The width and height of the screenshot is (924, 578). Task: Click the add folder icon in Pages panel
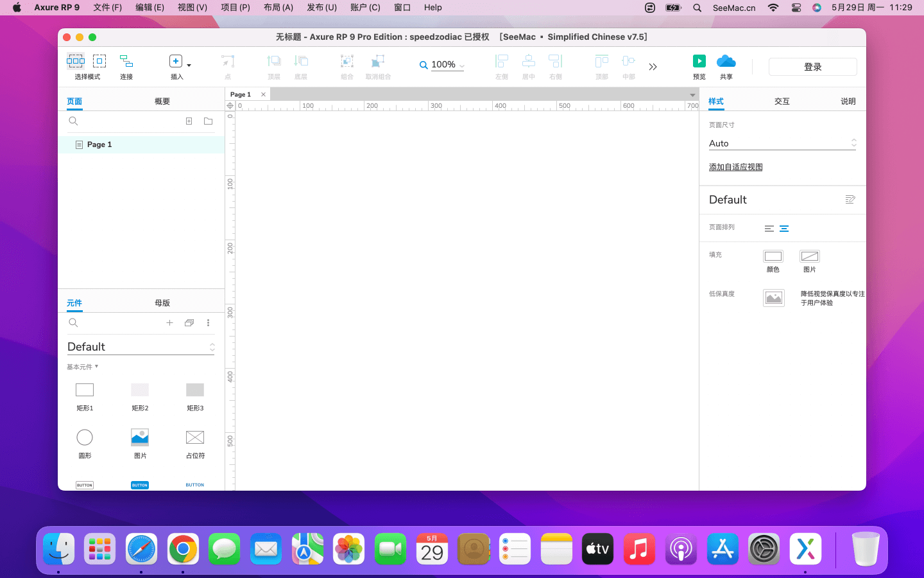[x=208, y=121]
